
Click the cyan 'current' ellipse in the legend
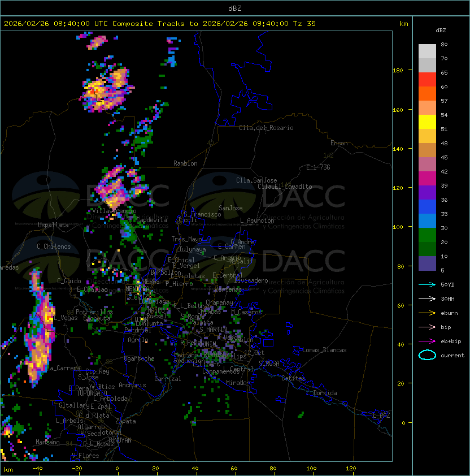click(427, 355)
